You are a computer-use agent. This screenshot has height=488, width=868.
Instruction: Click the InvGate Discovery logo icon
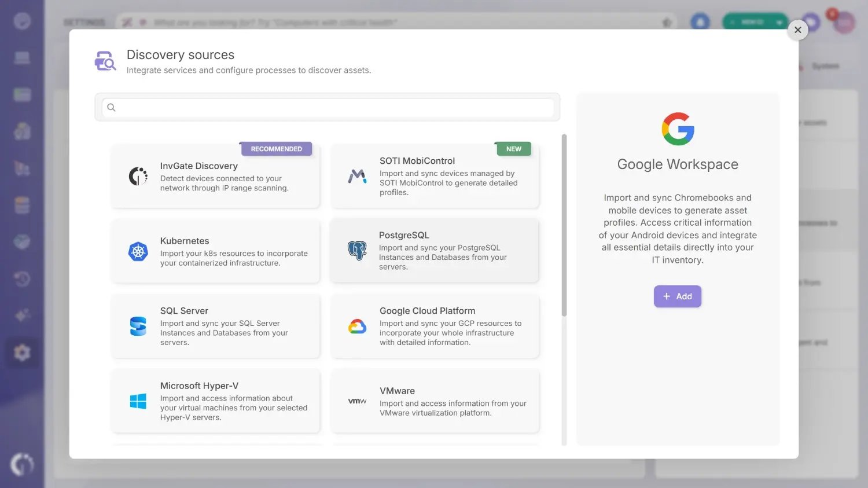pos(138,176)
